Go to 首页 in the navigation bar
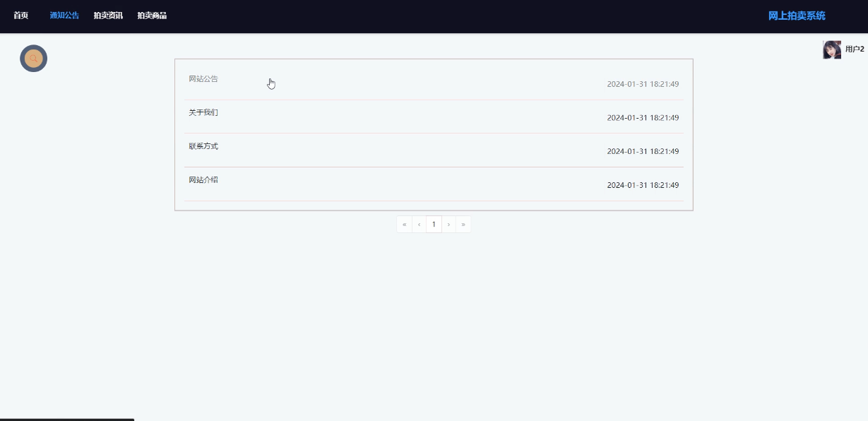 [x=21, y=16]
